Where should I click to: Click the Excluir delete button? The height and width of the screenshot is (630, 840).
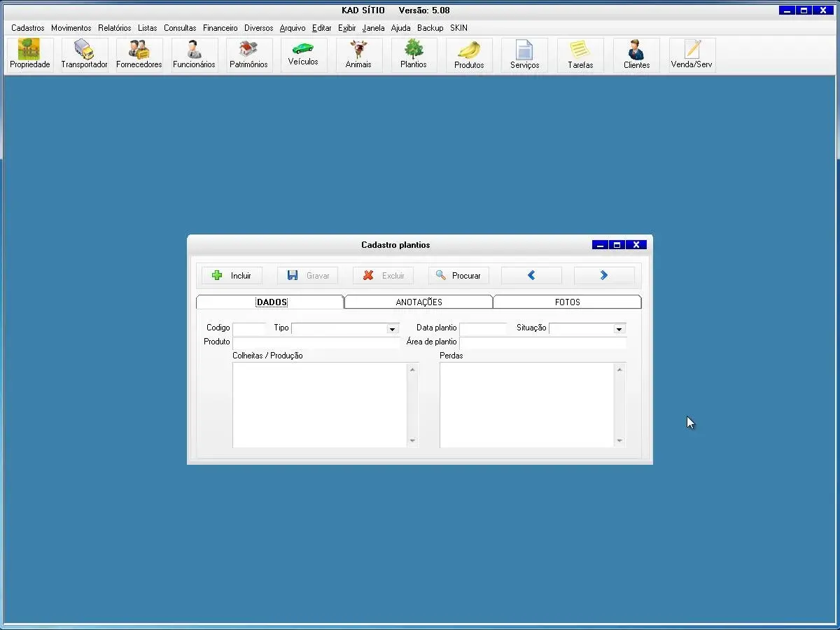[x=383, y=276]
